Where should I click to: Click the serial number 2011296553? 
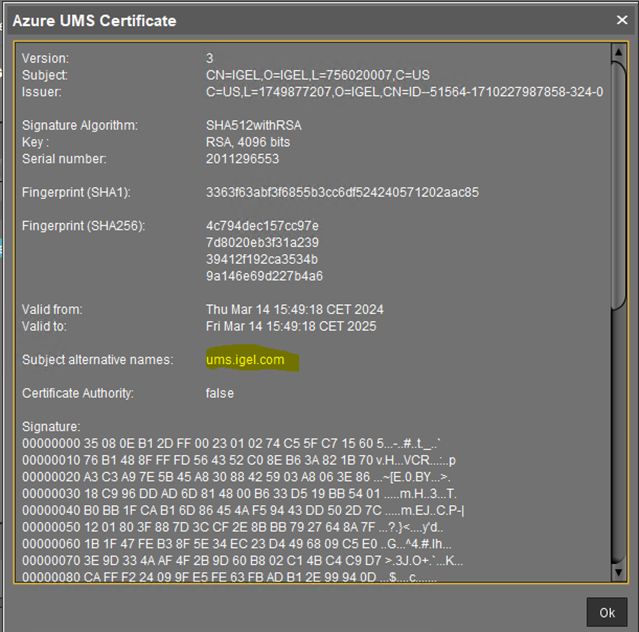click(243, 159)
